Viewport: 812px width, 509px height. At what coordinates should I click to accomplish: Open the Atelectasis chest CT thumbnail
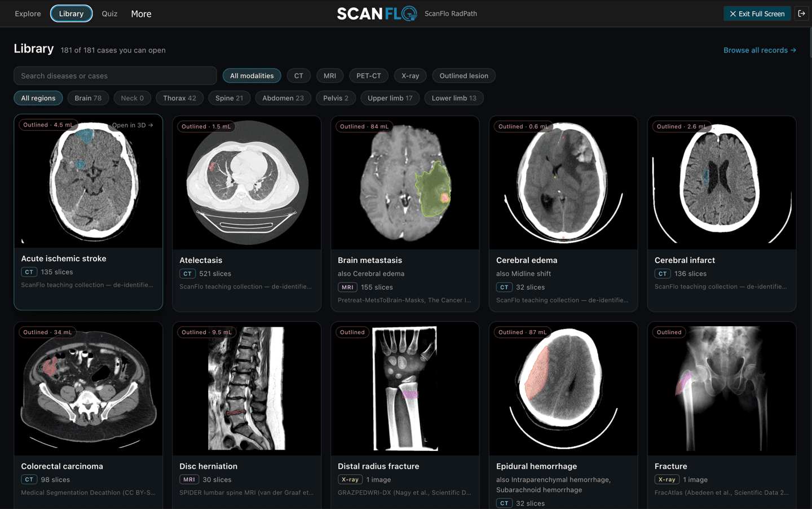coord(247,183)
